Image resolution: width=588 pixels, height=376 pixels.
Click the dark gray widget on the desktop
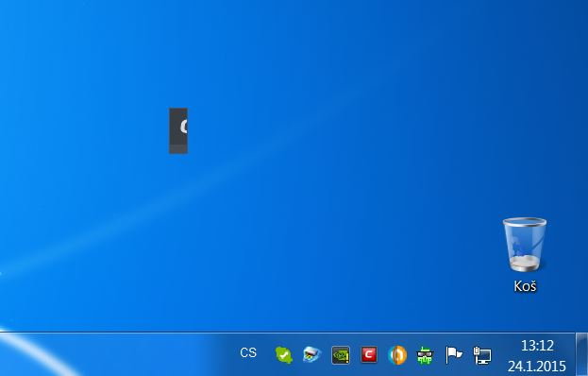tap(178, 130)
